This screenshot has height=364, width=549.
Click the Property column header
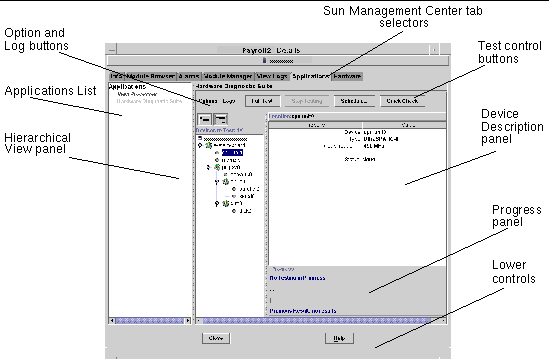point(316,125)
